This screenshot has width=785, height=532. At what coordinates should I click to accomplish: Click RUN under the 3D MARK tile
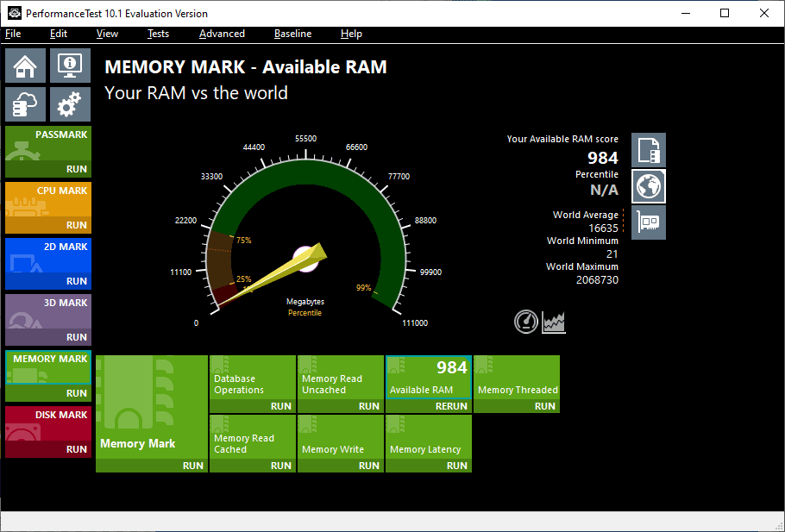(77, 337)
